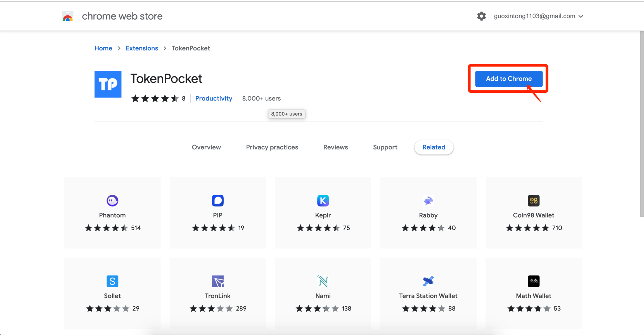Open the settings gear icon
Screen dimensions: 644x335
tap(481, 16)
